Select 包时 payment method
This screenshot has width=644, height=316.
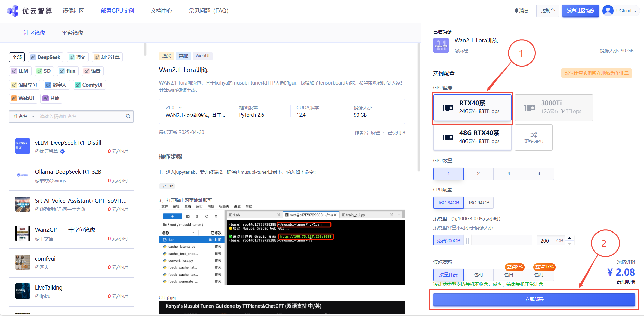(x=478, y=275)
